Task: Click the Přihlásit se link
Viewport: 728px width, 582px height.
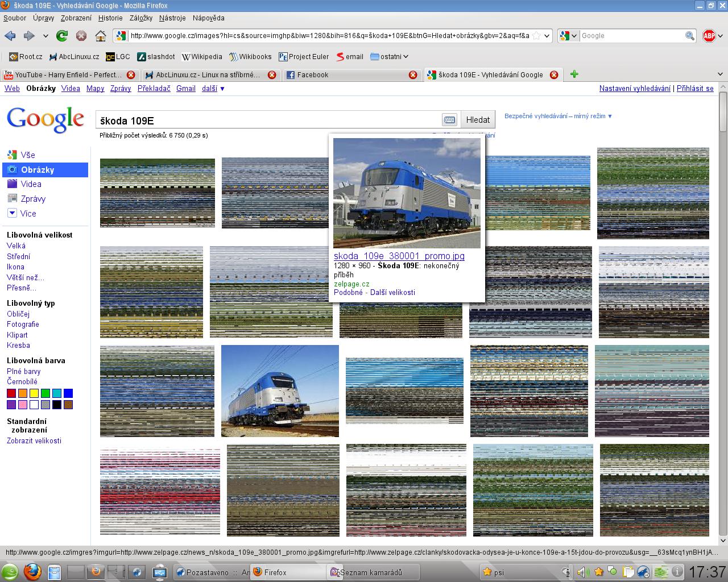Action: pyautogui.click(x=695, y=88)
